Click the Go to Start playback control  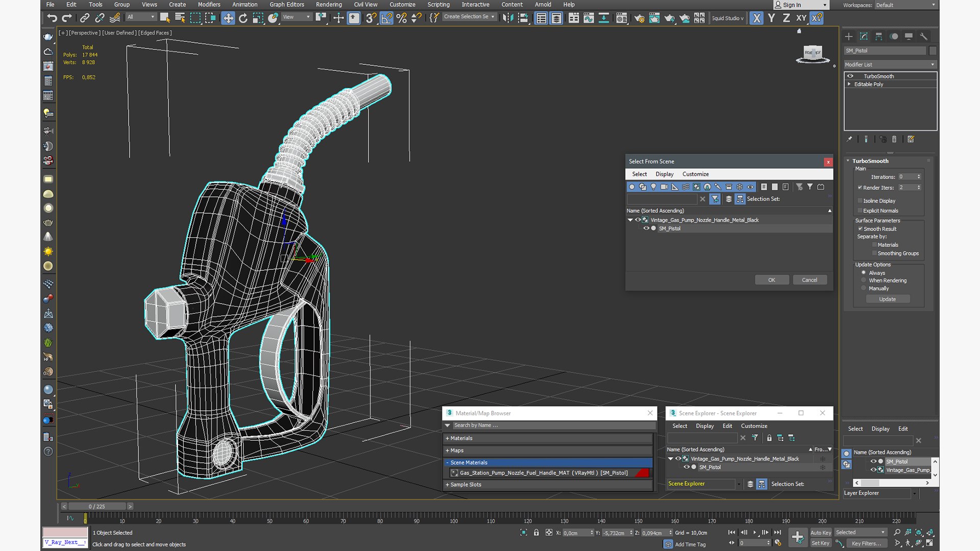[731, 532]
